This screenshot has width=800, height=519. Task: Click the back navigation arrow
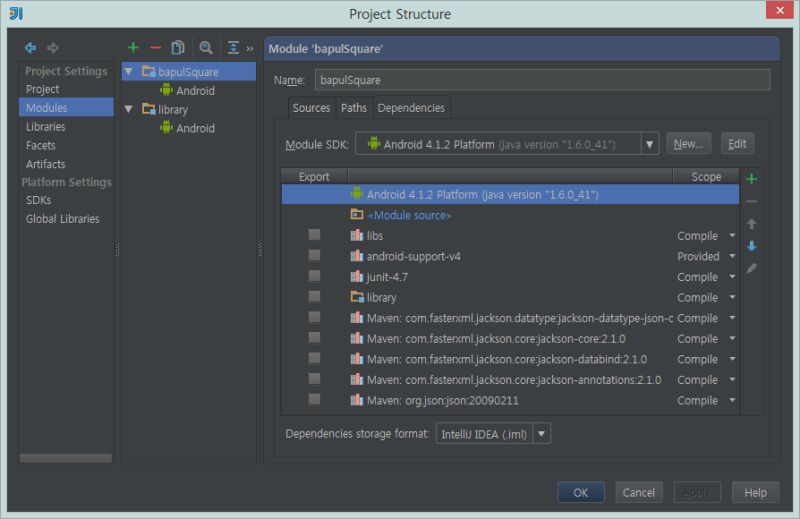coord(30,48)
